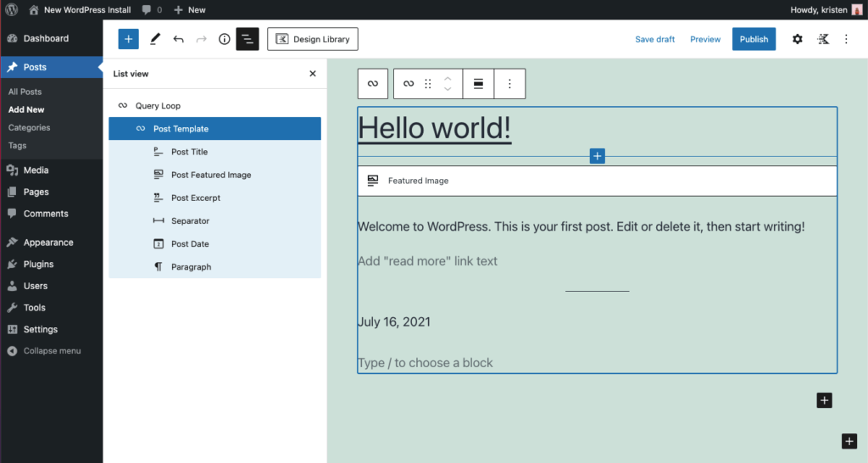Close the List view panel
The image size is (868, 463).
pyautogui.click(x=312, y=74)
